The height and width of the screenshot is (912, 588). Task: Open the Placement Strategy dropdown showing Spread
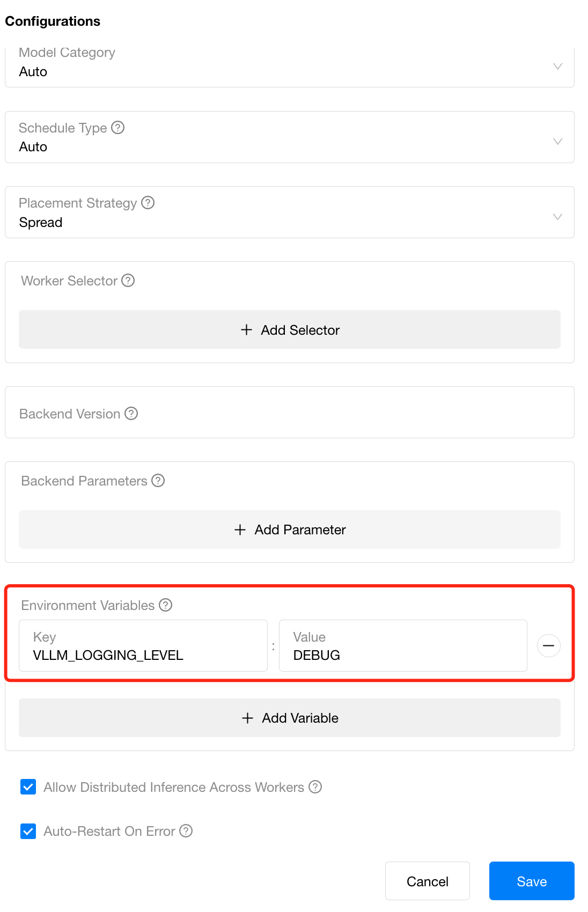290,212
